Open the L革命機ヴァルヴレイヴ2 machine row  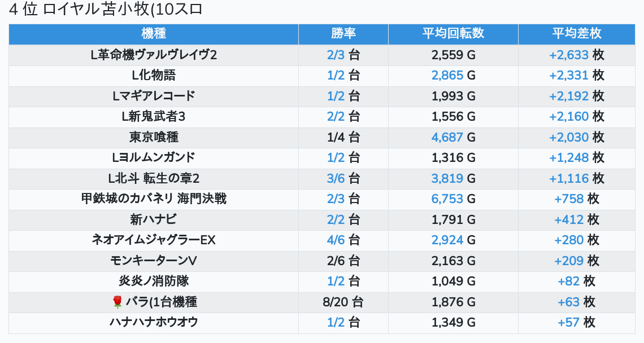(x=154, y=55)
